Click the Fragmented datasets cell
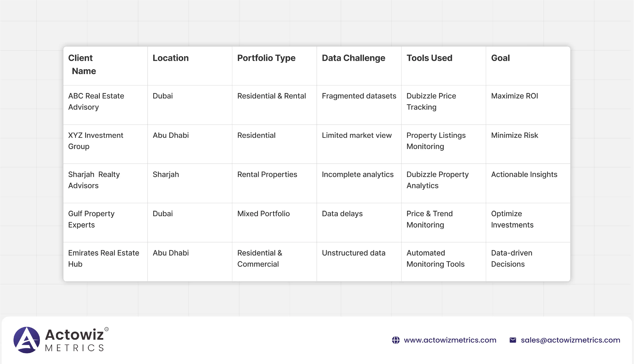This screenshot has width=634, height=364. click(x=359, y=96)
